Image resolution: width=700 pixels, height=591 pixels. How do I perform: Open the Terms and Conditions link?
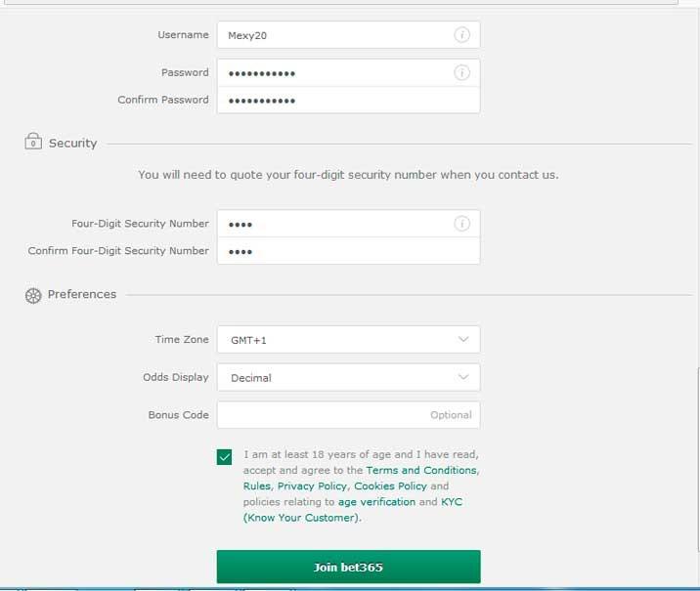click(x=421, y=471)
